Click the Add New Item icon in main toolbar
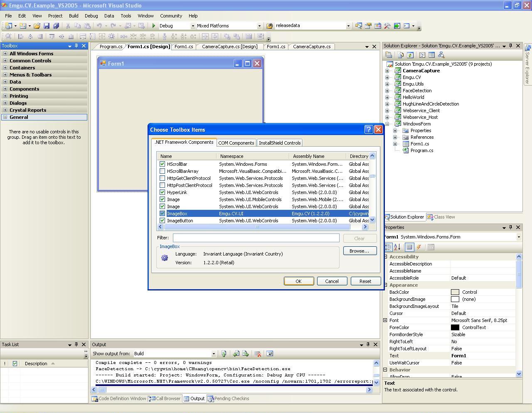The image size is (532, 413). [x=23, y=26]
